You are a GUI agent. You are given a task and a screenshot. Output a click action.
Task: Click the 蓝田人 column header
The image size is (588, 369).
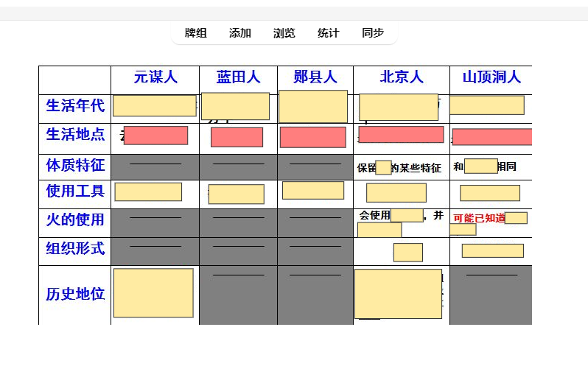238,77
